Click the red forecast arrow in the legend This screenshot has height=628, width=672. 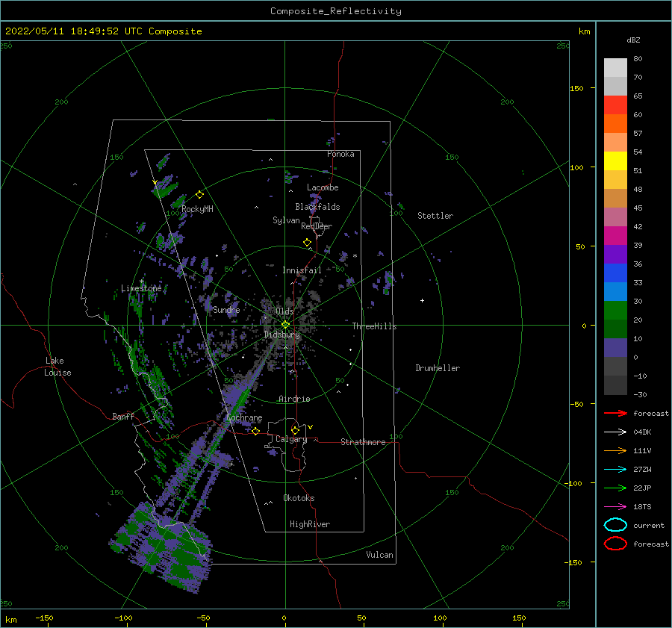tap(615, 413)
